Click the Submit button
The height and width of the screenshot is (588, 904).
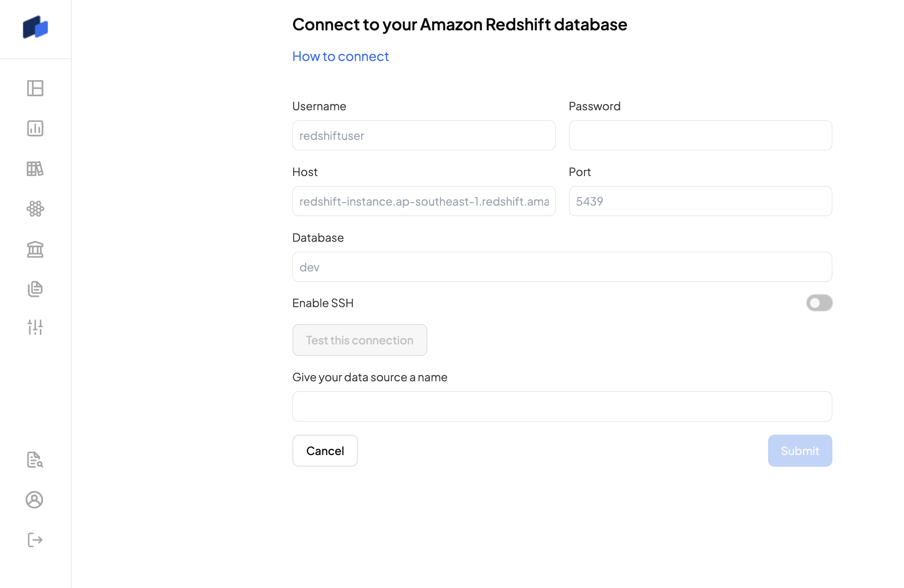coord(799,451)
